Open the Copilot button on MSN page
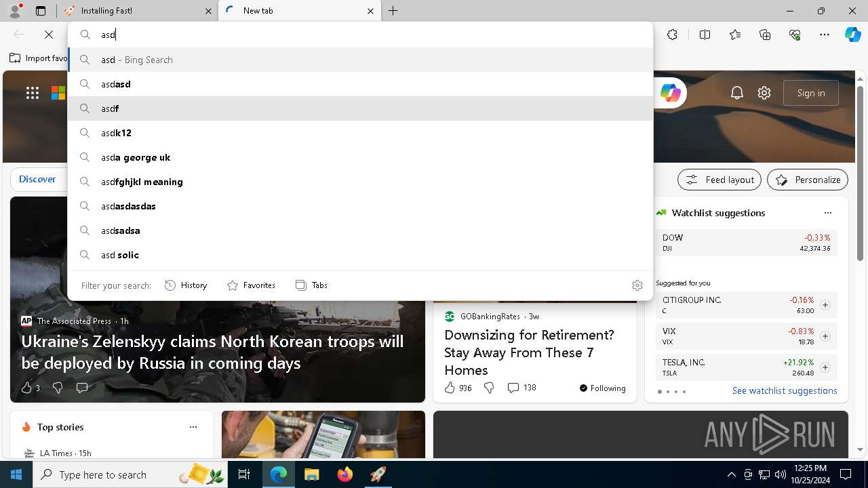 [x=670, y=93]
